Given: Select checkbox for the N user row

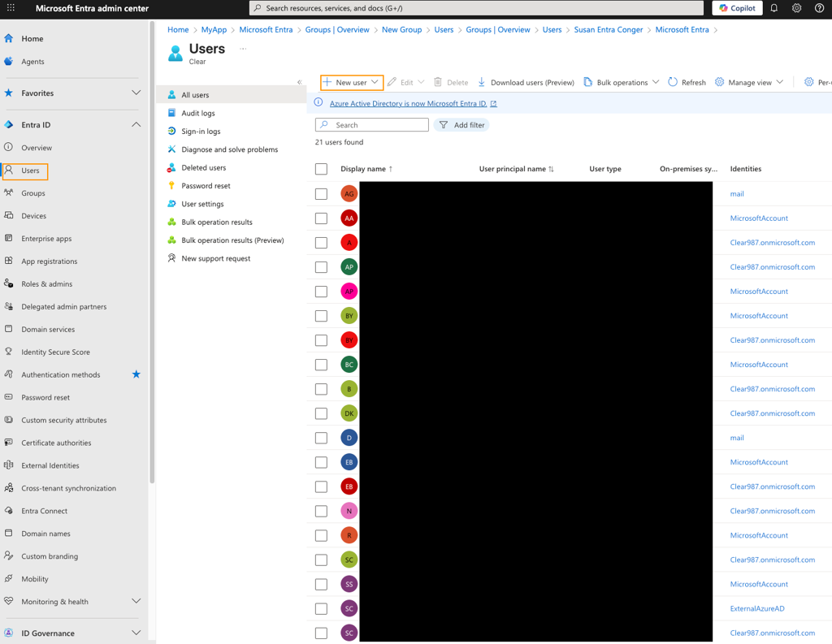Looking at the screenshot, I should (x=321, y=511).
